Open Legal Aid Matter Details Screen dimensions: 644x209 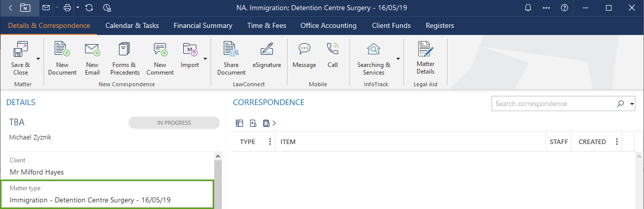pyautogui.click(x=425, y=50)
